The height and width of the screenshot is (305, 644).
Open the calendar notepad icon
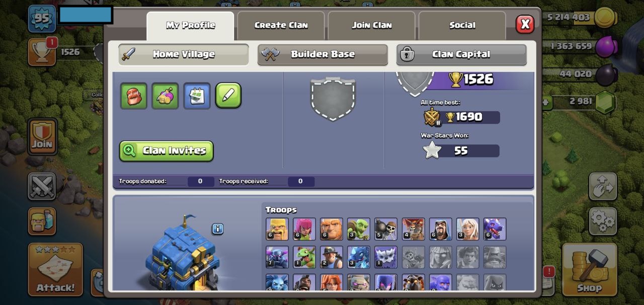(197, 96)
